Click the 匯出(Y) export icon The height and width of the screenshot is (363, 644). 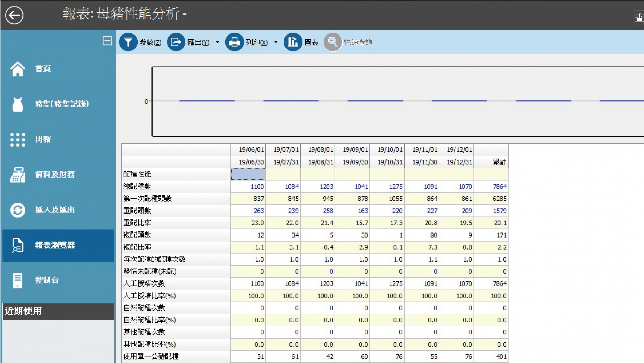tap(176, 42)
